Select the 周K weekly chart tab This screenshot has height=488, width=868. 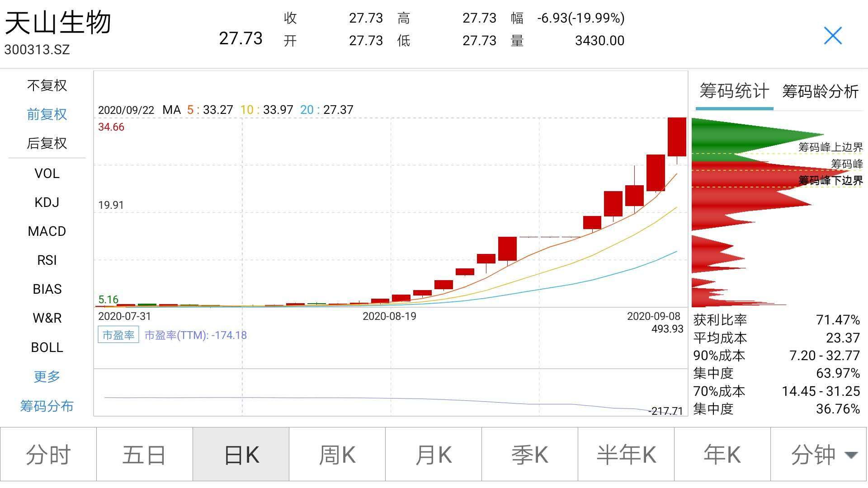pyautogui.click(x=337, y=455)
